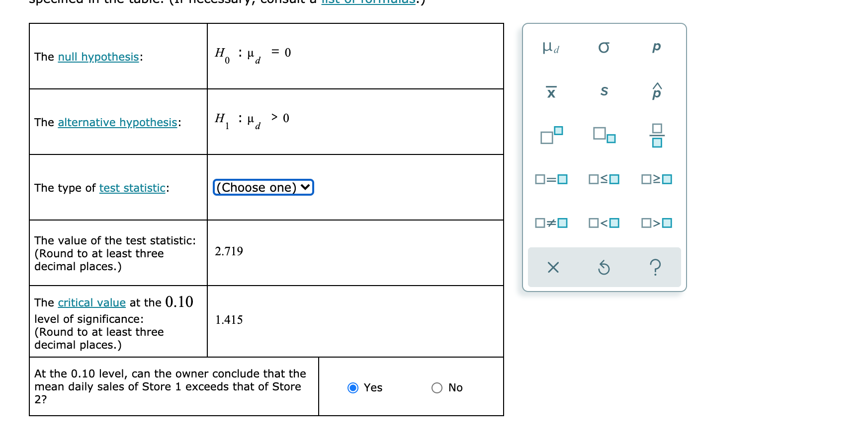The width and height of the screenshot is (868, 444).
Task: Select the not-equal (≠) comparison symbol
Action: pyautogui.click(x=551, y=222)
